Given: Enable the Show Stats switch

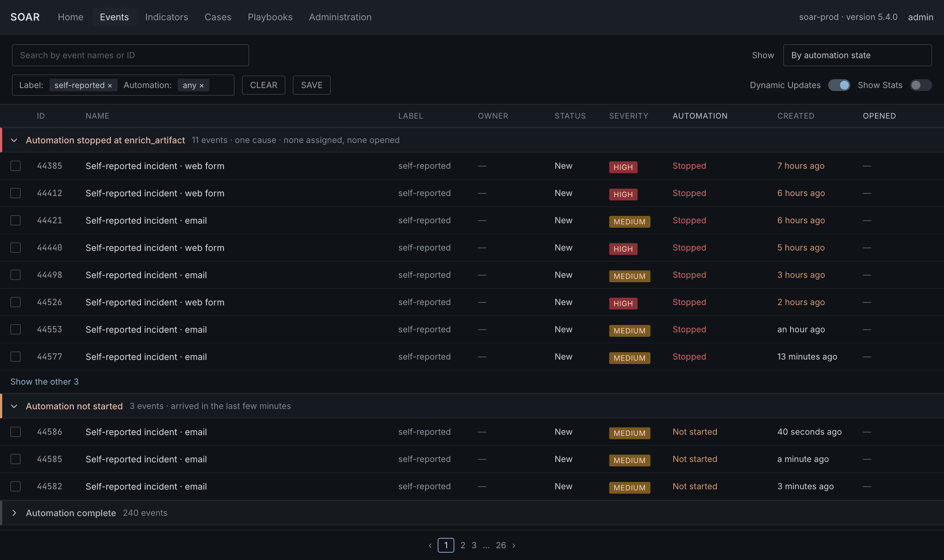Looking at the screenshot, I should click(x=921, y=85).
